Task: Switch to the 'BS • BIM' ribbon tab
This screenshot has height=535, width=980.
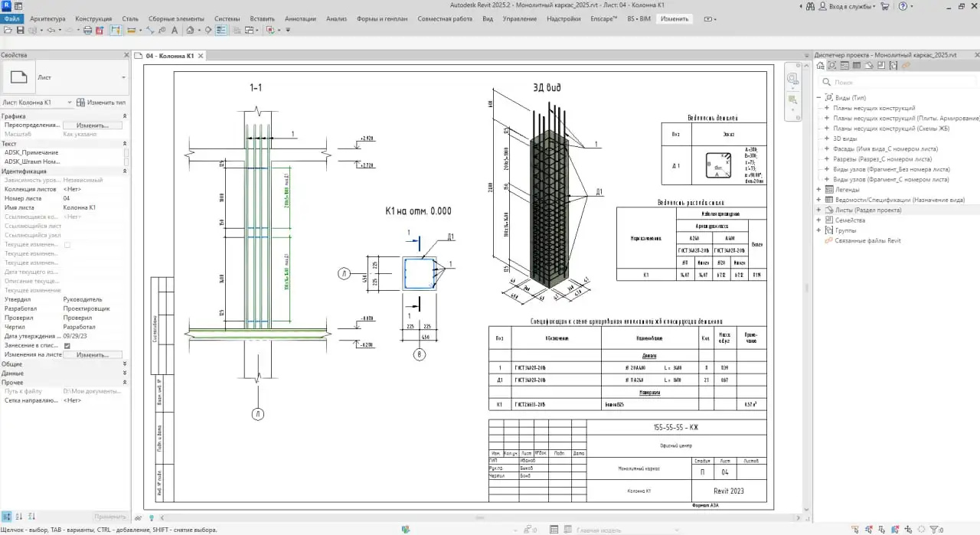Action: tap(639, 18)
